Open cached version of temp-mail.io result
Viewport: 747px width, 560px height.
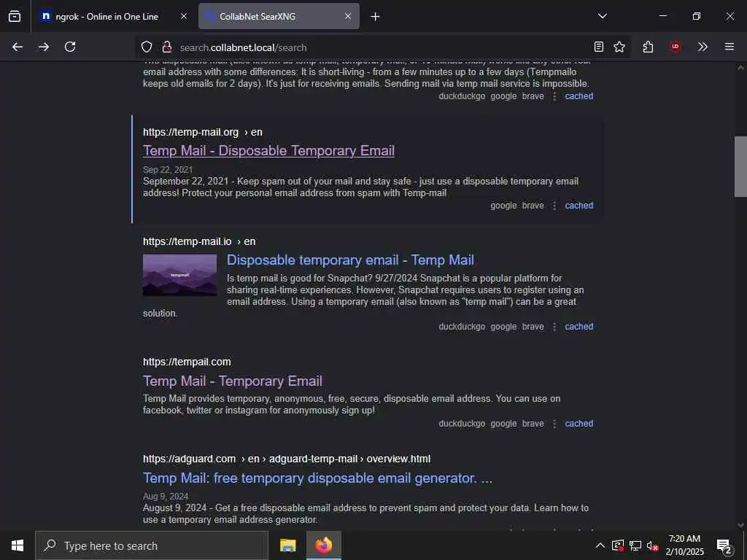pyautogui.click(x=578, y=326)
